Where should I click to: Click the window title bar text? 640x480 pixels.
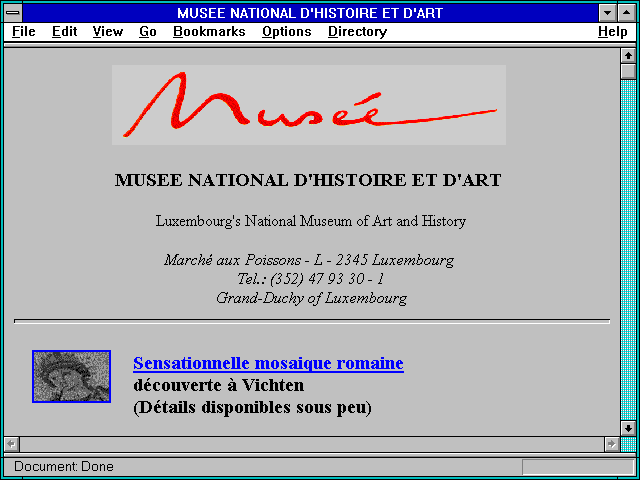(x=310, y=13)
